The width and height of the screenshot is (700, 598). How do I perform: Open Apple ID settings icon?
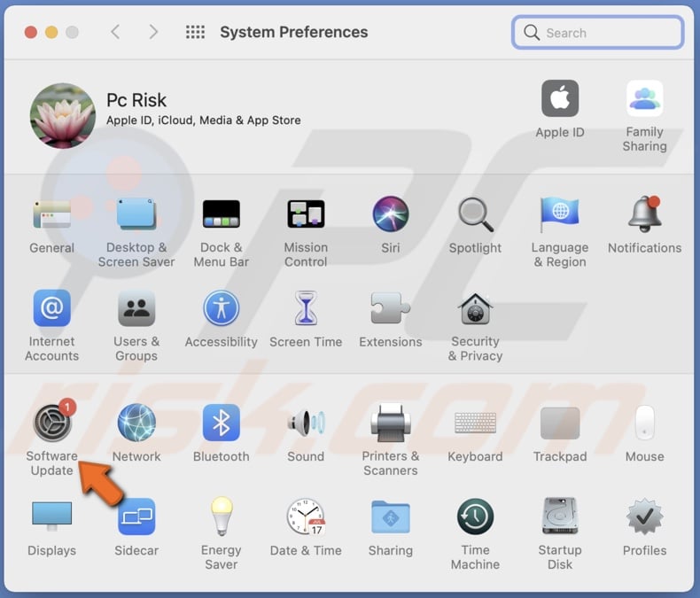(x=560, y=98)
